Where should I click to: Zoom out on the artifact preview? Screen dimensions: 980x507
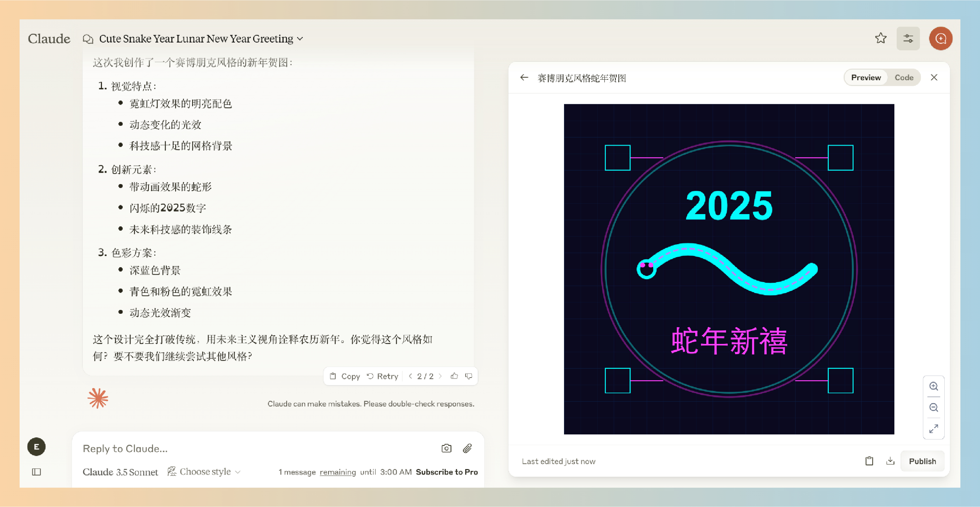coord(934,408)
